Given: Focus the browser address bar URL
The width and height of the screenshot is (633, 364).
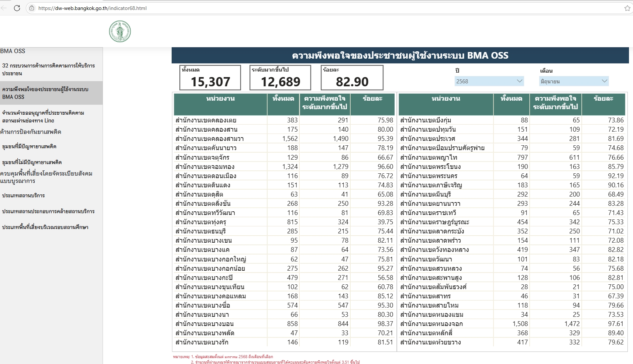Looking at the screenshot, I should (x=92, y=8).
